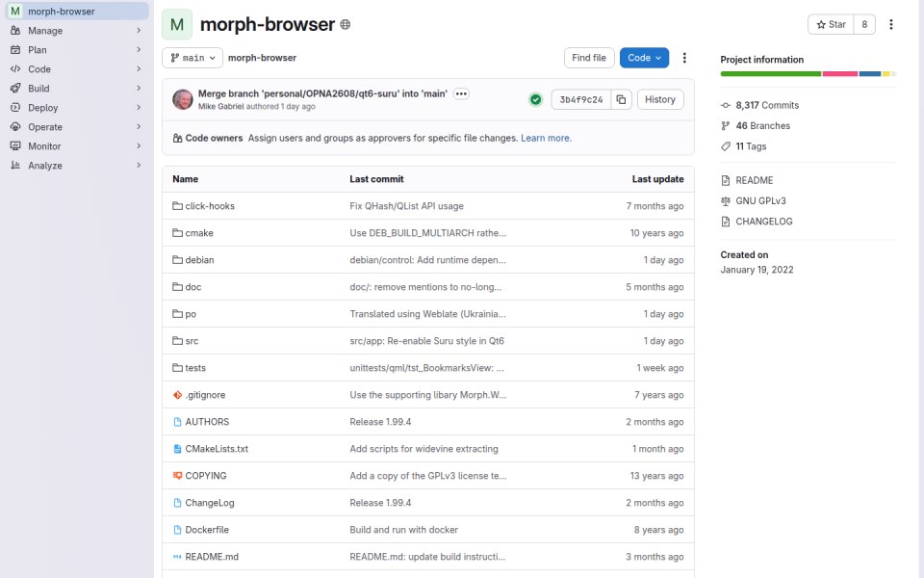The width and height of the screenshot is (924, 578).
Task: Click the Plan calendar icon in sidebar
Action: 15,50
